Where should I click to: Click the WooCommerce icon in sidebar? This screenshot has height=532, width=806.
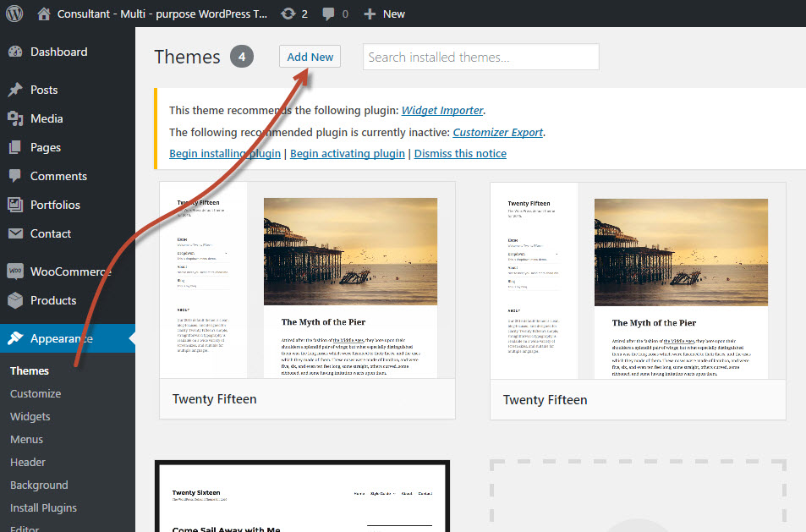[x=15, y=271]
